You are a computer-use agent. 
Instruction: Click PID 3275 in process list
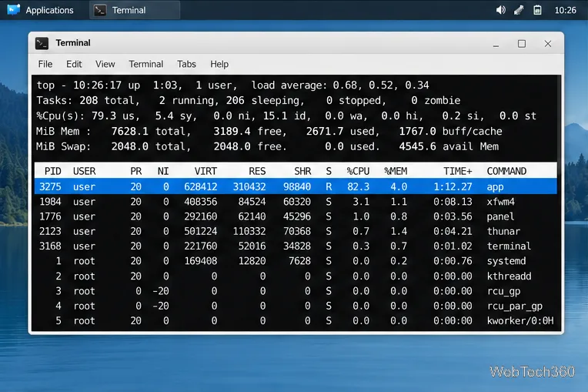50,186
